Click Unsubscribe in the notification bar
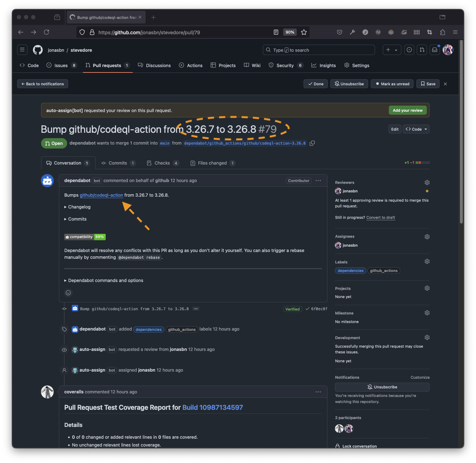476x463 pixels. pyautogui.click(x=349, y=84)
